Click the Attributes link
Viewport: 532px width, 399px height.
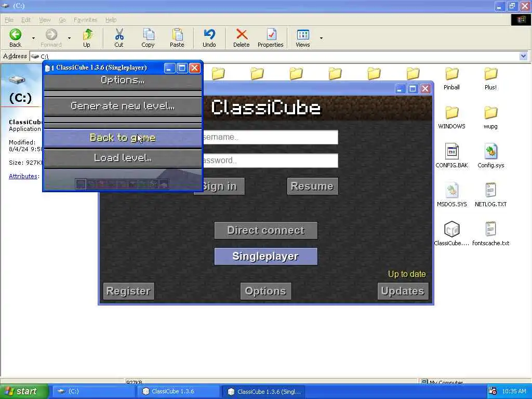(x=23, y=176)
